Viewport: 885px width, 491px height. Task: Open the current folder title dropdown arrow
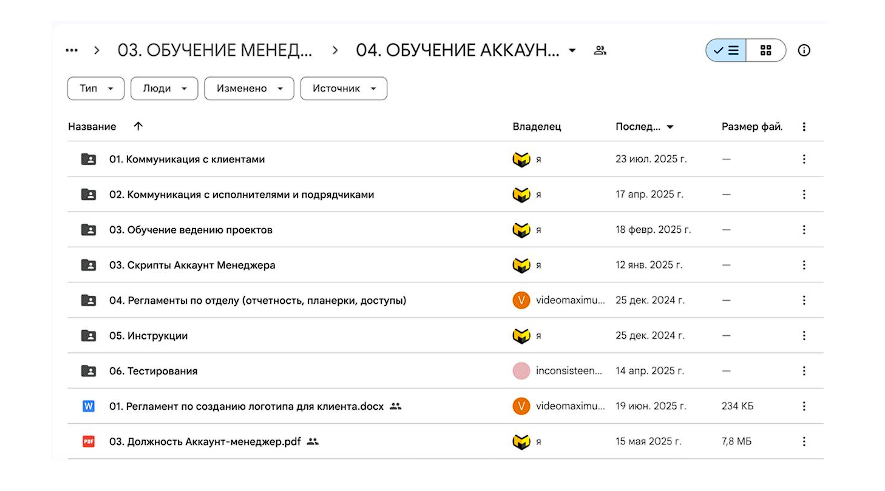(x=572, y=50)
